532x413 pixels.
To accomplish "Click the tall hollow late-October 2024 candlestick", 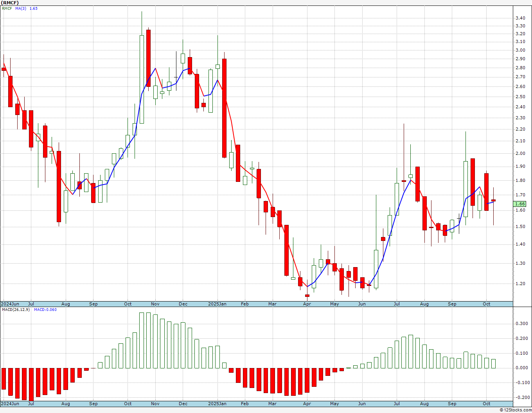I will (142, 79).
